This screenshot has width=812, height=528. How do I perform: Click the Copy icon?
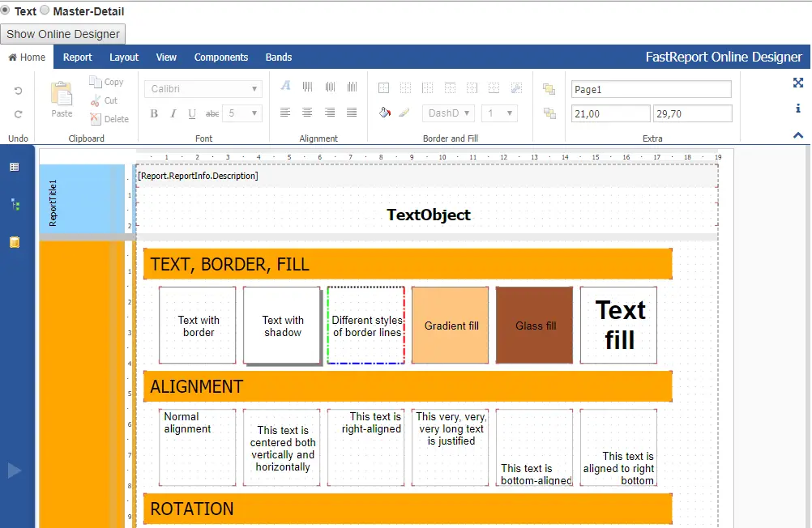96,82
